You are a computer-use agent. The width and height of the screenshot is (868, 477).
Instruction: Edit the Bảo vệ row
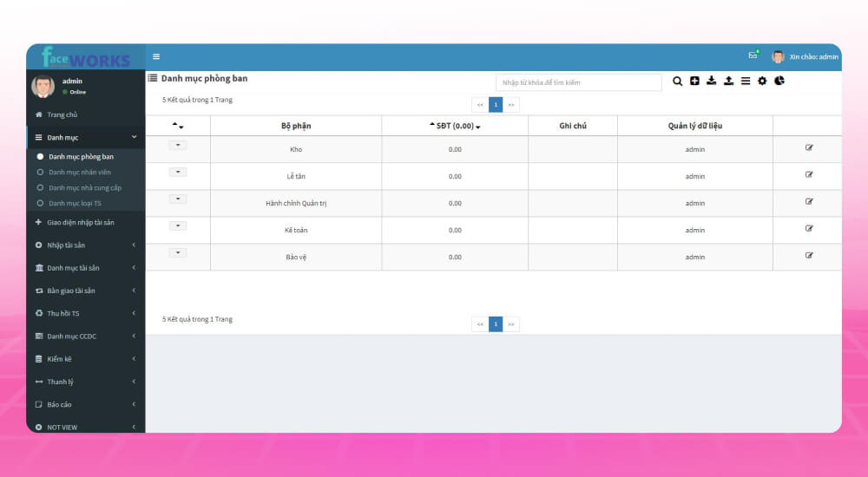coord(809,256)
